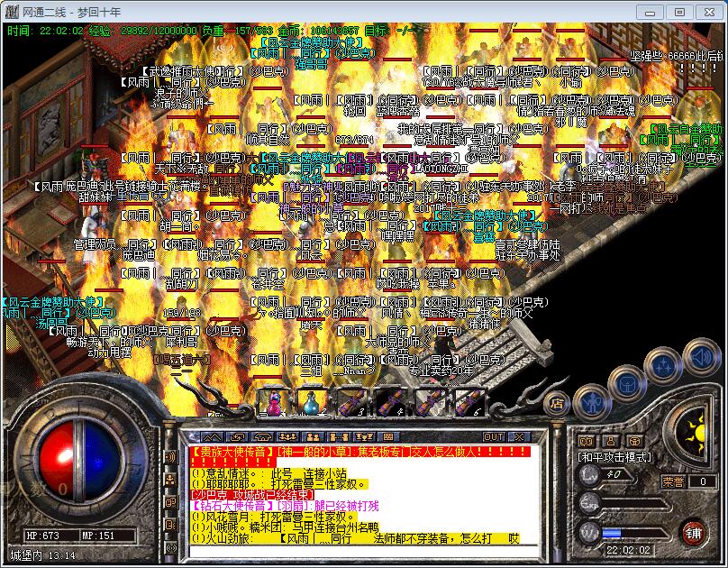Click the chat message input field

click(x=363, y=551)
